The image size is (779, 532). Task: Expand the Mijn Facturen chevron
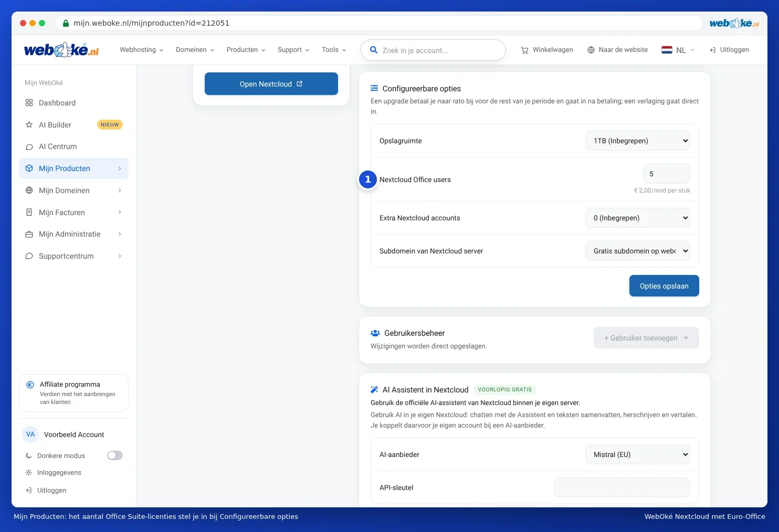(x=120, y=212)
